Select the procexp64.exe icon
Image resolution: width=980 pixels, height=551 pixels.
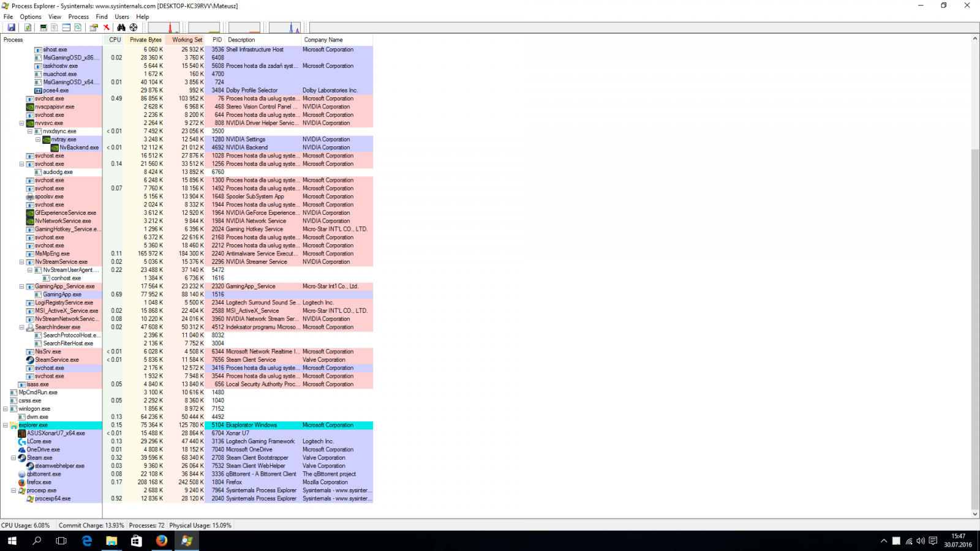click(x=30, y=498)
